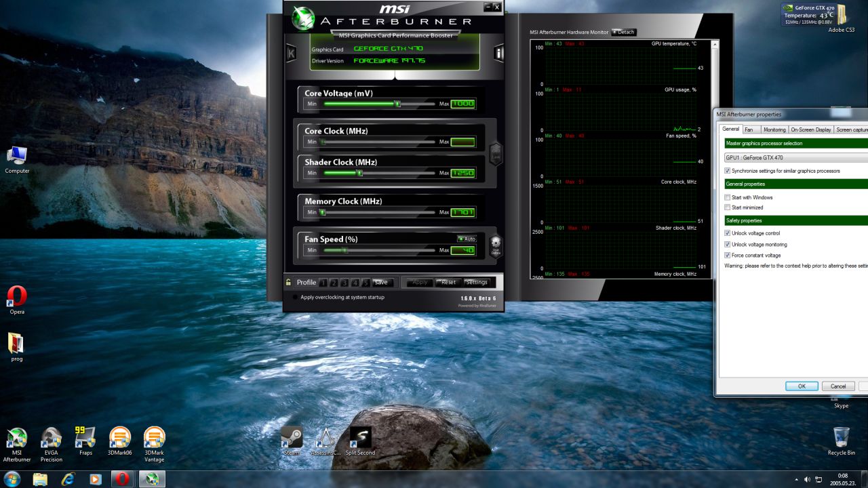868x488 pixels.
Task: Click the Apply button in Afterburner
Action: 420,283
